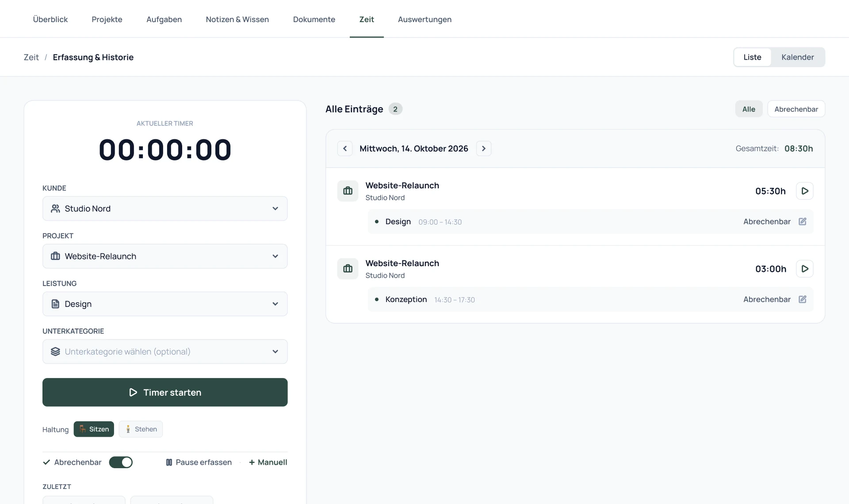Click the time range 09:00 – 14:30
849x504 pixels.
pos(440,222)
